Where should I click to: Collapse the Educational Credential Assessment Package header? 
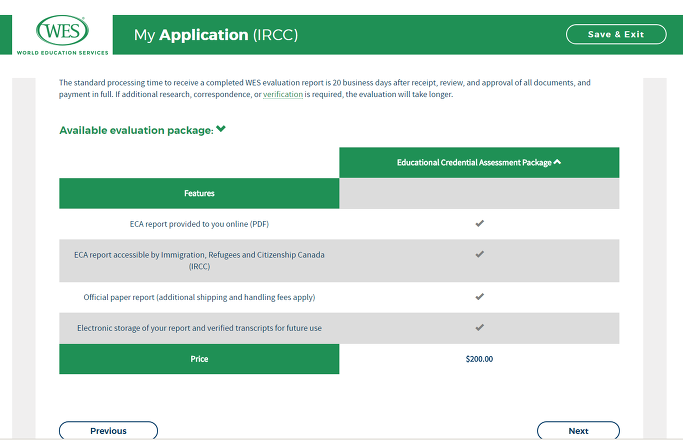tap(479, 162)
